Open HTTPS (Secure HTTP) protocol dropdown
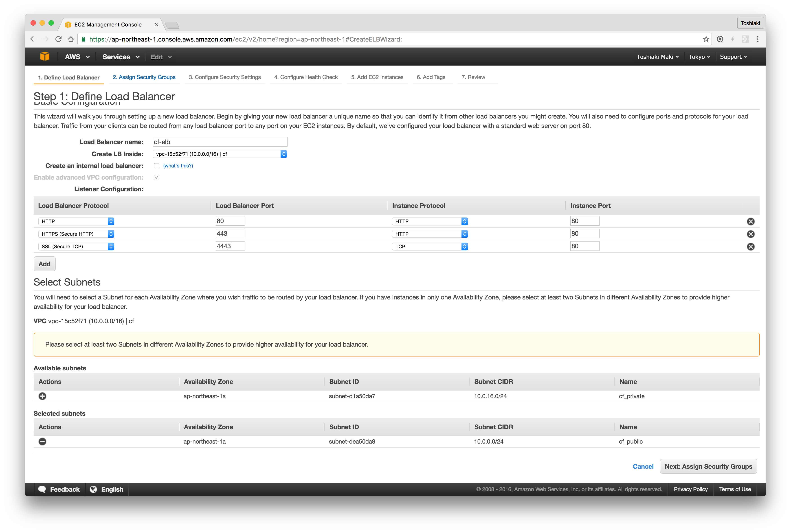791x532 pixels. (x=76, y=234)
